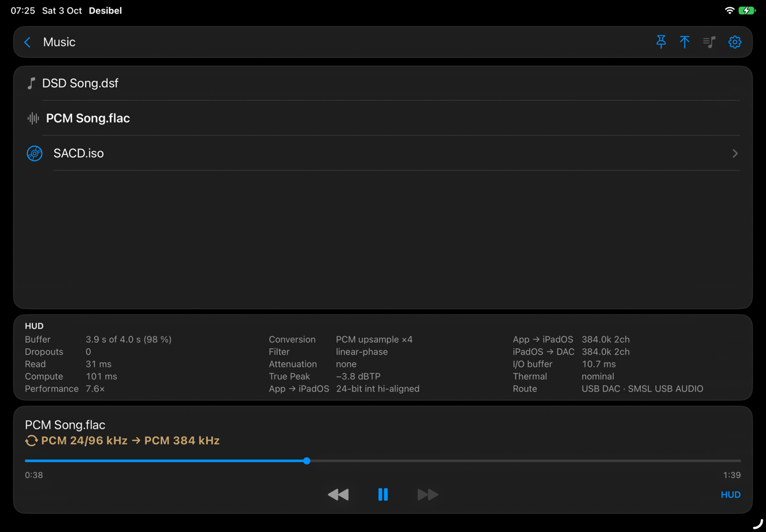Tap 24-bit int hi-aligned value
Image resolution: width=766 pixels, height=532 pixels.
point(378,388)
